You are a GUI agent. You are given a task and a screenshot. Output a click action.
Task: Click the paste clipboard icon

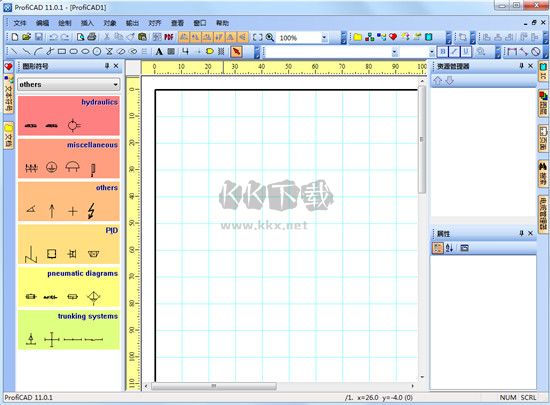[142, 37]
